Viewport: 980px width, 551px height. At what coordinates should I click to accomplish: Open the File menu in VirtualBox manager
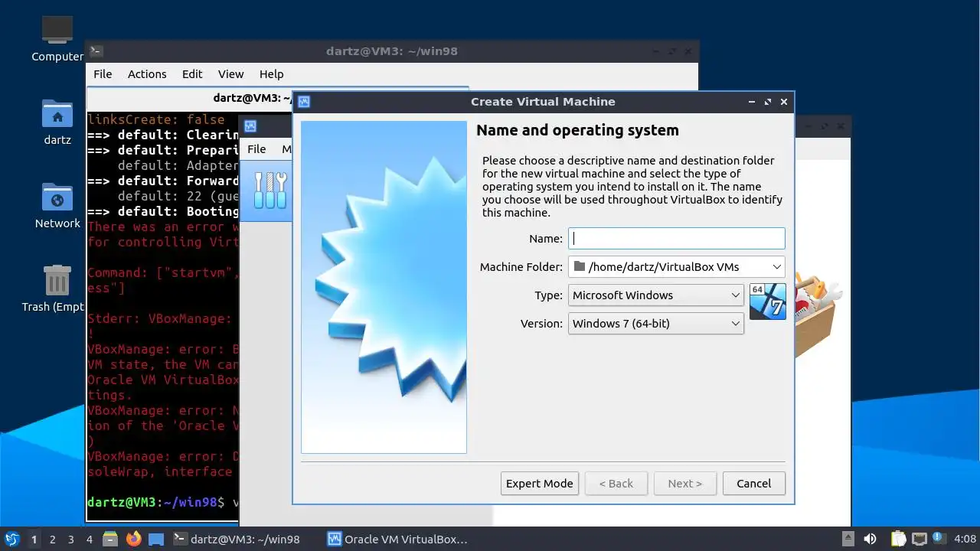[x=256, y=149]
